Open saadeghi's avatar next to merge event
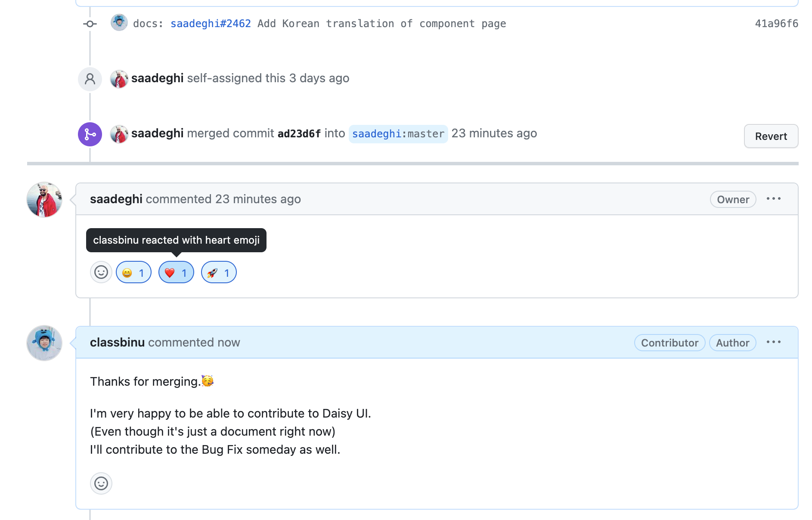Viewport: 812px width, 520px height. (120, 134)
